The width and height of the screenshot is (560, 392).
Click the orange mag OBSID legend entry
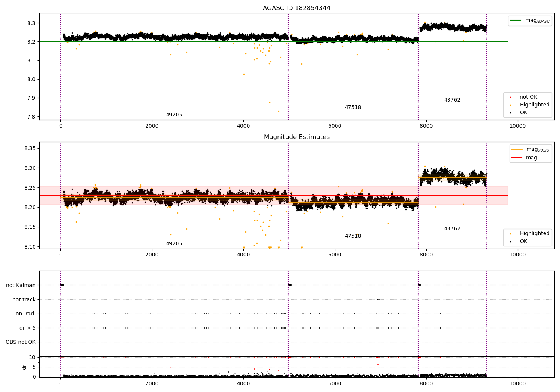point(530,149)
